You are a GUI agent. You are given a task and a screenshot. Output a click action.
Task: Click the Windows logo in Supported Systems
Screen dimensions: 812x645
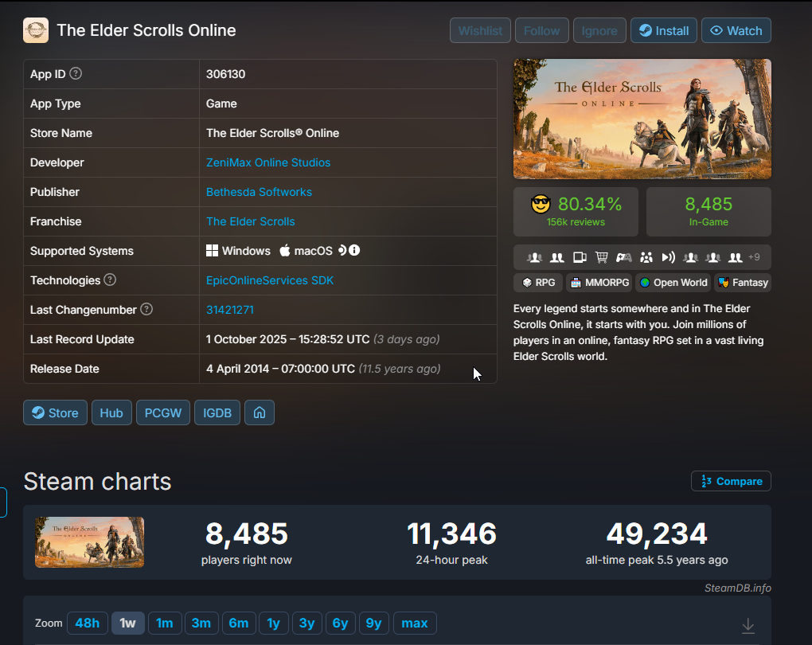pyautogui.click(x=212, y=251)
